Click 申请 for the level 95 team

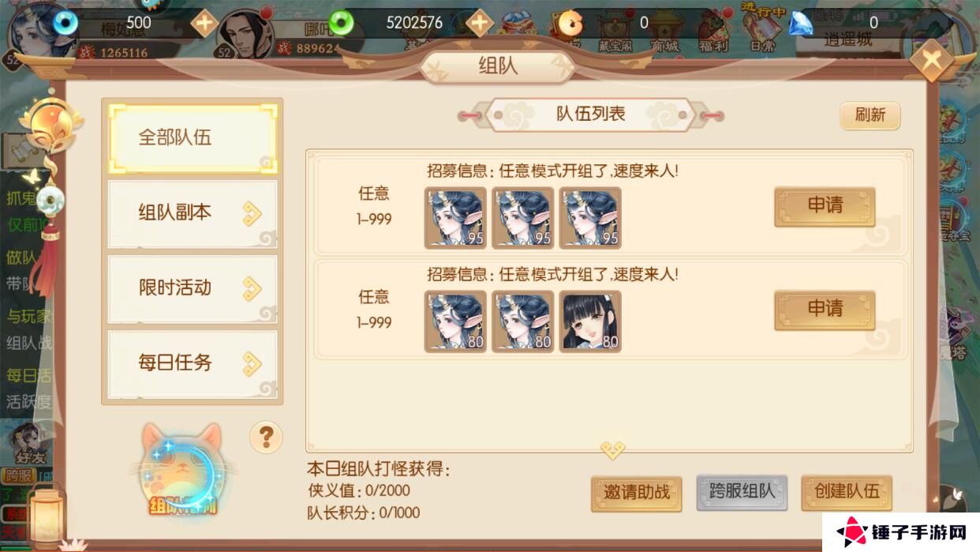tap(825, 206)
